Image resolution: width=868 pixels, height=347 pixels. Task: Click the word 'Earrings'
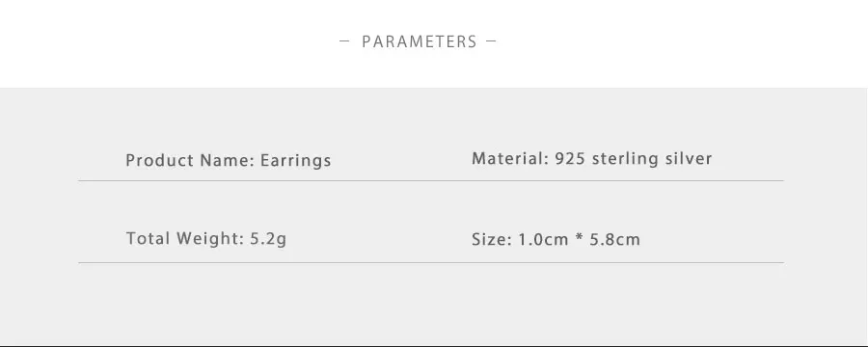click(296, 161)
